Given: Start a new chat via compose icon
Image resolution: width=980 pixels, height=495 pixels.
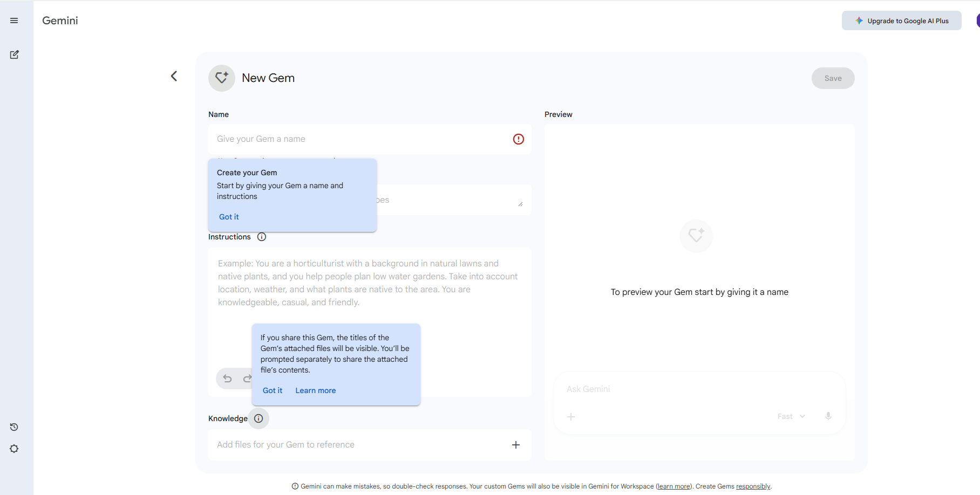Looking at the screenshot, I should click(15, 54).
